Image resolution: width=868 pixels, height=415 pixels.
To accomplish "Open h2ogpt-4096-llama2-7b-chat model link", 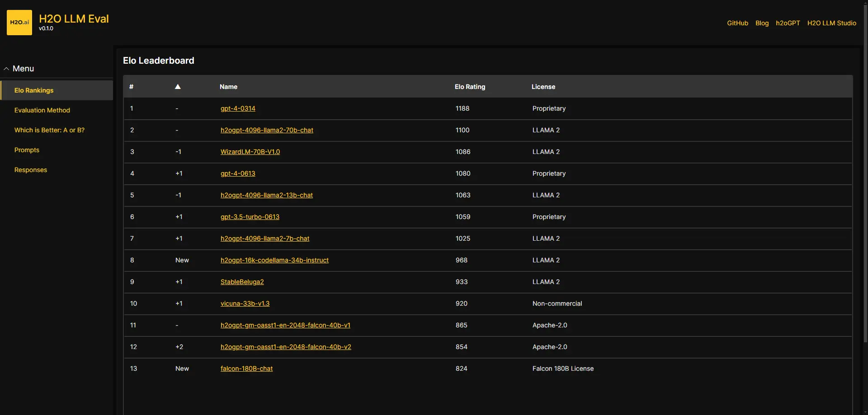I will [265, 238].
